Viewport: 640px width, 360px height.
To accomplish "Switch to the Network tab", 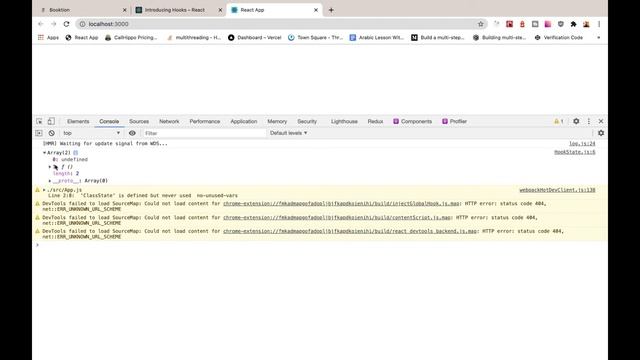I will tap(169, 121).
